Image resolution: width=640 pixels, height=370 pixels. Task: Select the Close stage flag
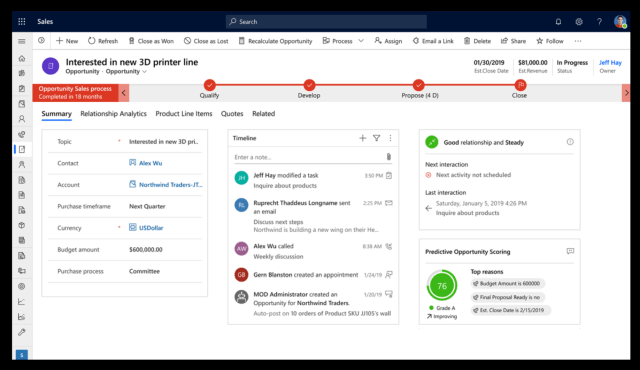520,85
